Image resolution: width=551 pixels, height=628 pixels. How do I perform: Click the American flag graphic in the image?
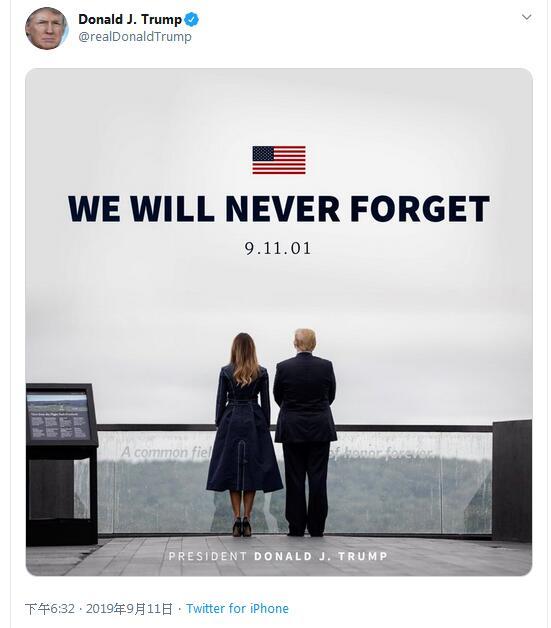point(279,160)
